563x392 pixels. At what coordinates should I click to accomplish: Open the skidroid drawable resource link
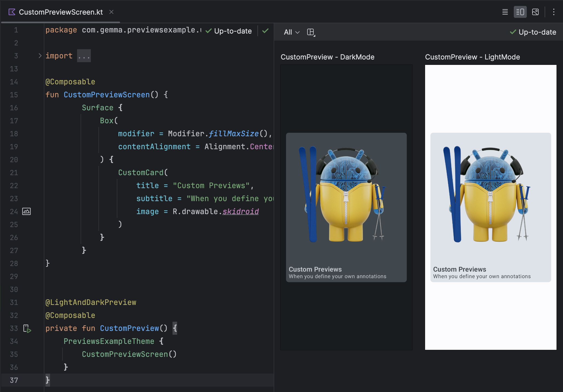pos(240,211)
